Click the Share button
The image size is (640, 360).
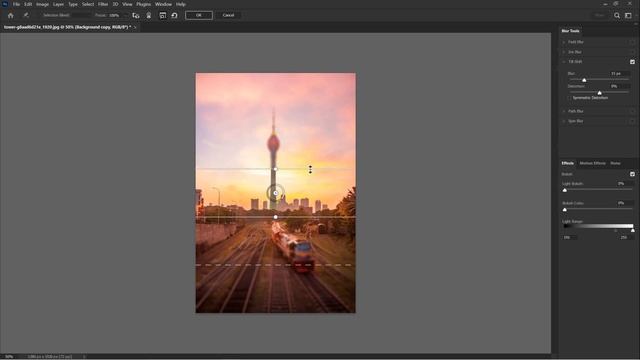point(599,16)
